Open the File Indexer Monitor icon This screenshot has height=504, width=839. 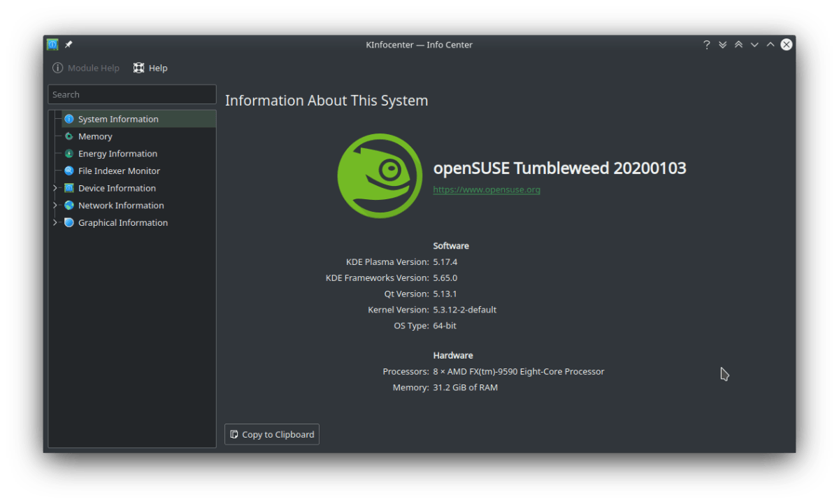coord(69,171)
